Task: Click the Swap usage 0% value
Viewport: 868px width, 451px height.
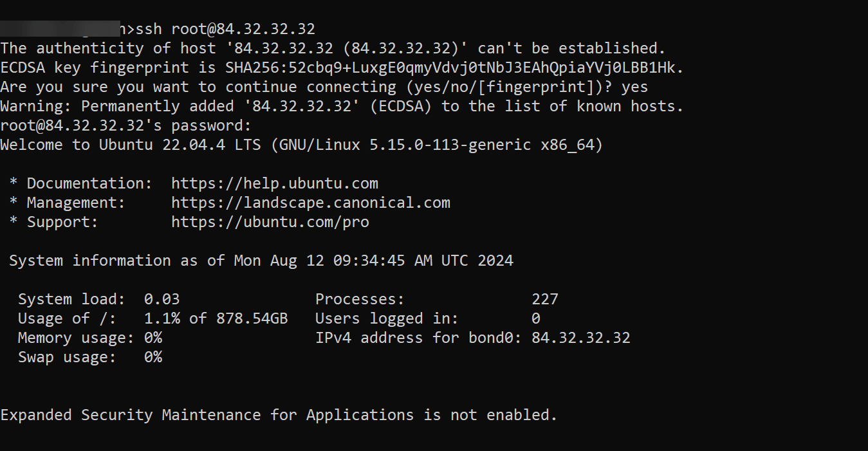Action: coord(153,357)
